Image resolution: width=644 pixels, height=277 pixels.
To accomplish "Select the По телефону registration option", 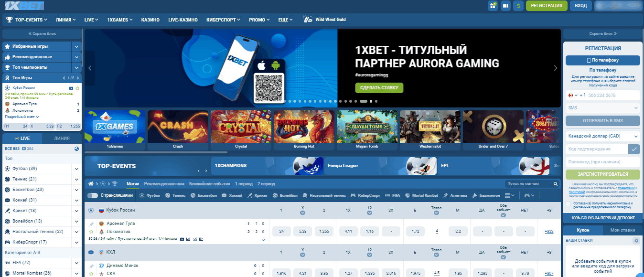I will point(602,60).
